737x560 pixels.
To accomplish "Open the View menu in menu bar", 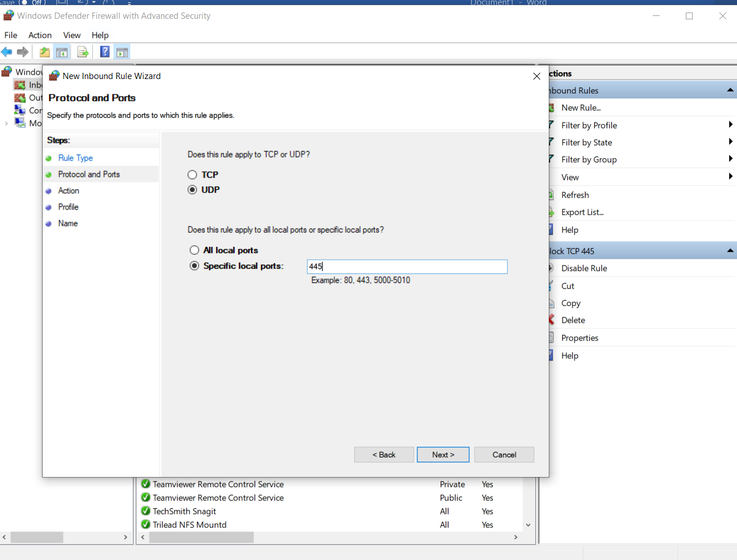I will click(72, 35).
